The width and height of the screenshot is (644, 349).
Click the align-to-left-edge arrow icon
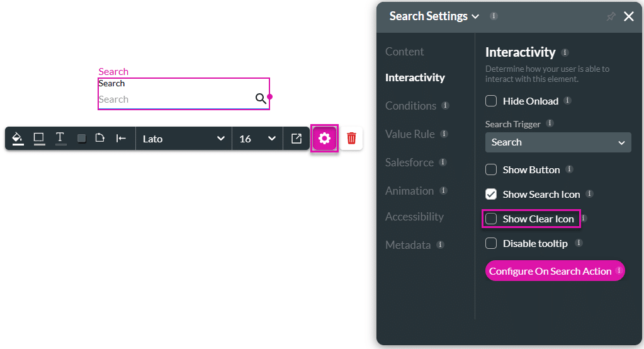[121, 138]
